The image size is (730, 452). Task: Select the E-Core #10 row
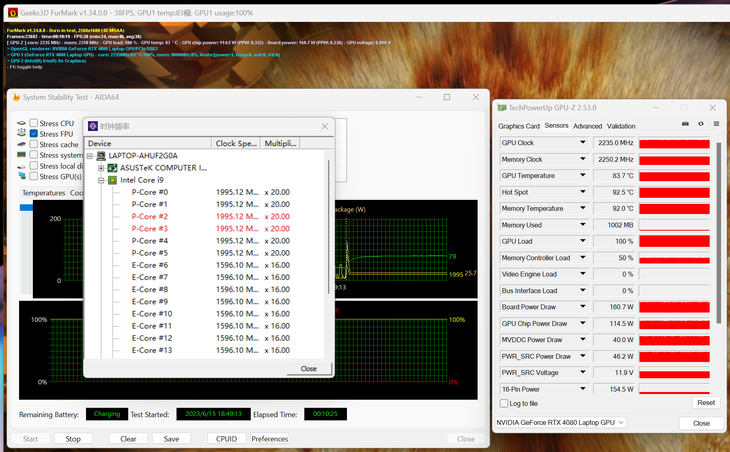[205, 314]
